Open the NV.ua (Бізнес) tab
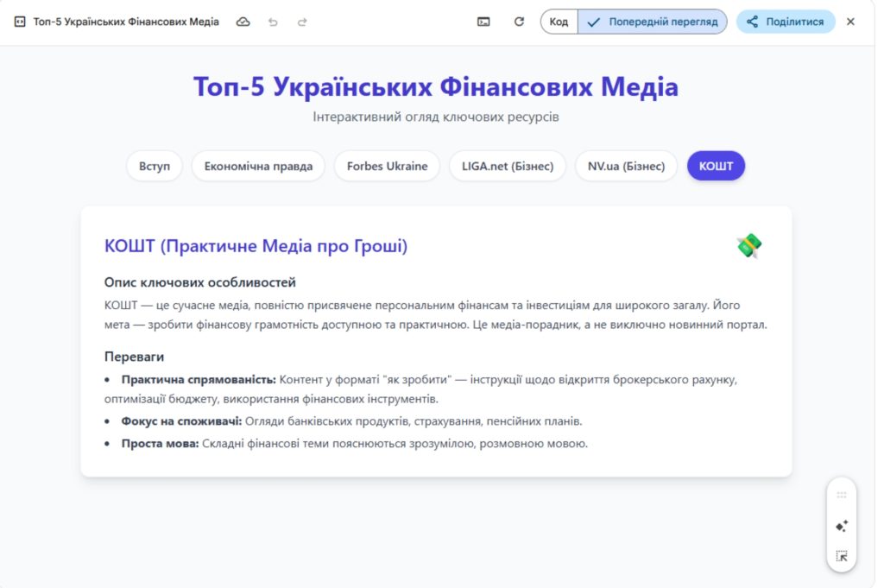This screenshot has width=884, height=588. 626,166
